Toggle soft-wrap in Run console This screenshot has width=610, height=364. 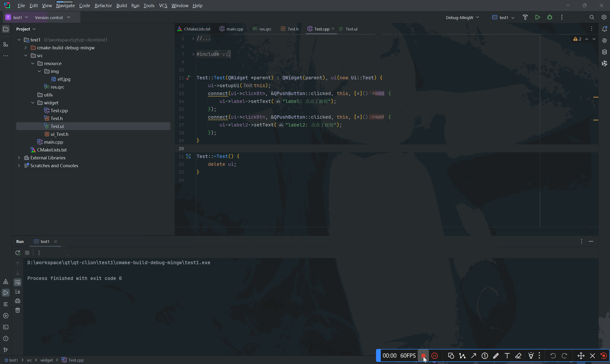pos(18,282)
